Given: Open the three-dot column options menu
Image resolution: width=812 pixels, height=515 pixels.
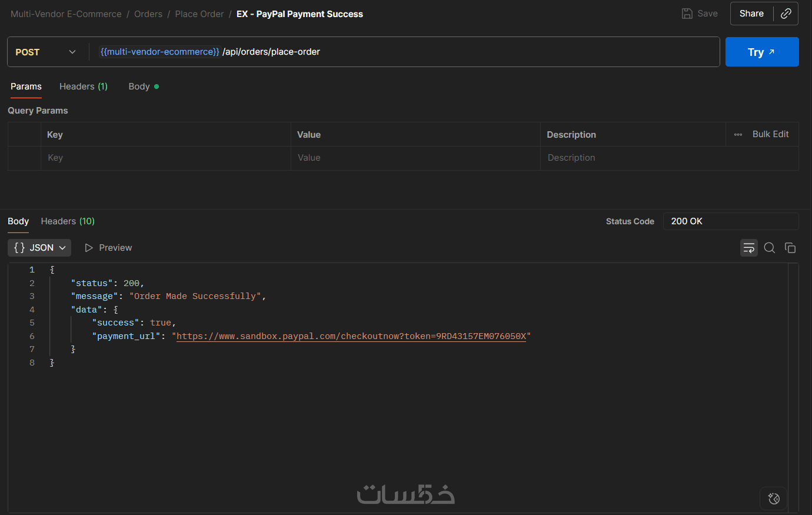Looking at the screenshot, I should (738, 134).
